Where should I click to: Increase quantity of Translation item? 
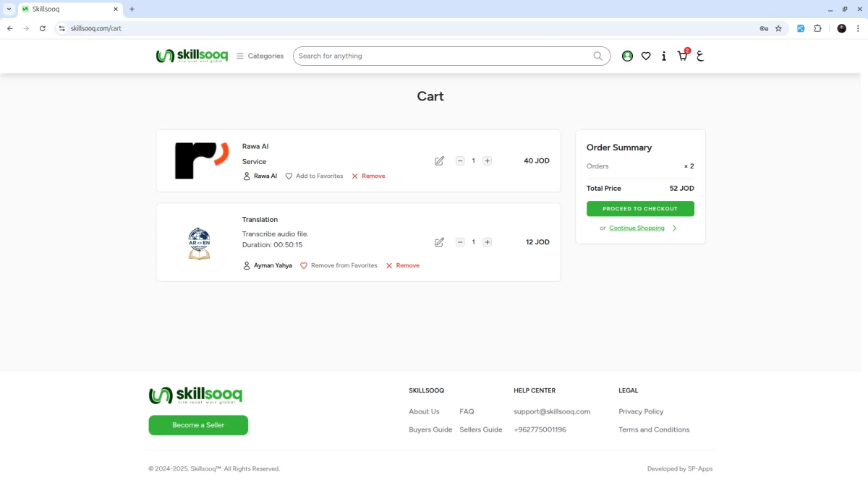488,242
